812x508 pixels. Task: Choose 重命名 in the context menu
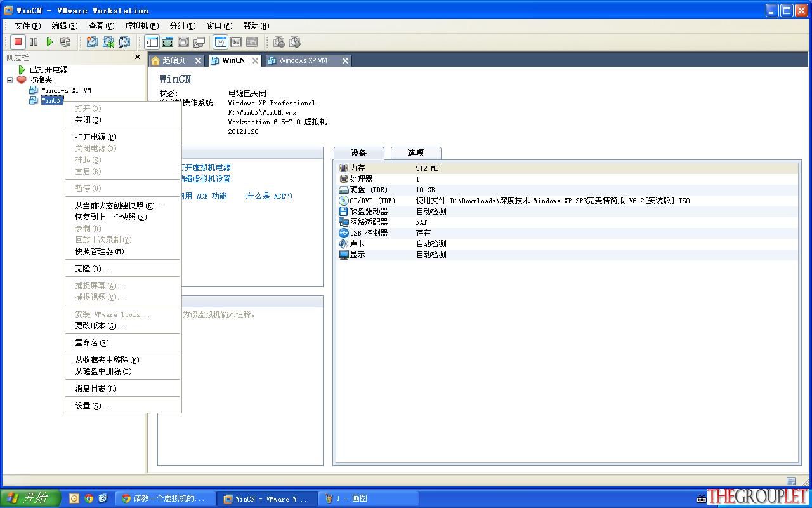click(x=122, y=342)
